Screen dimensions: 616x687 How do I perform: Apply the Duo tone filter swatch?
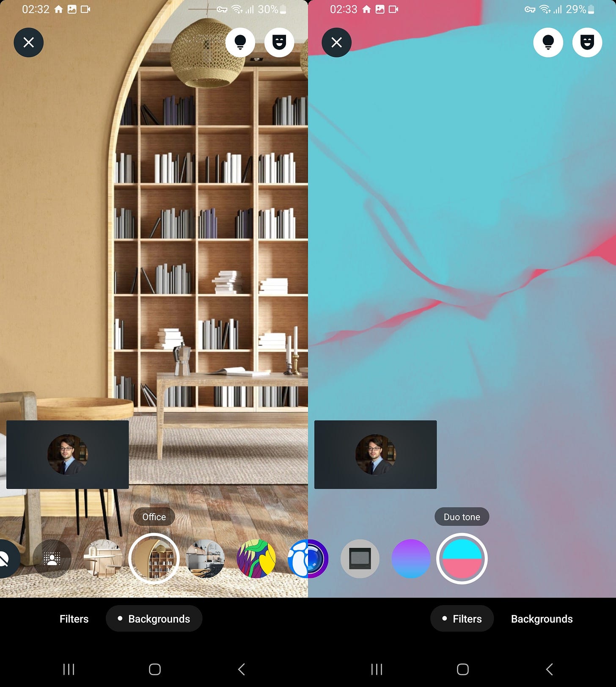pos(462,559)
